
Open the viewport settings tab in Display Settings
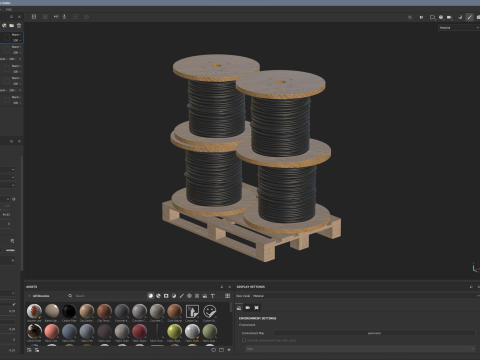click(257, 307)
